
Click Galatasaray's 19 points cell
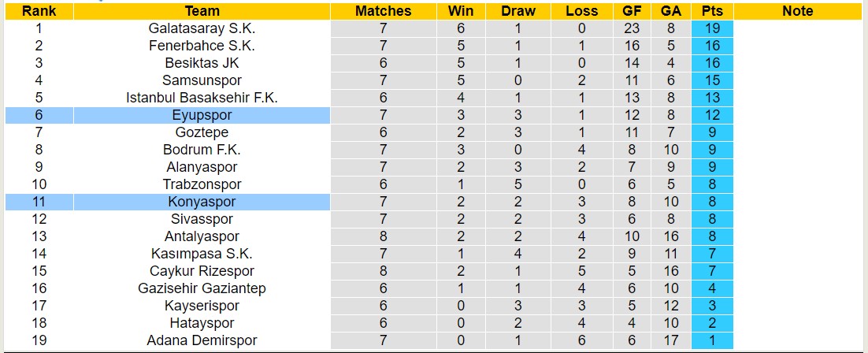713,28
